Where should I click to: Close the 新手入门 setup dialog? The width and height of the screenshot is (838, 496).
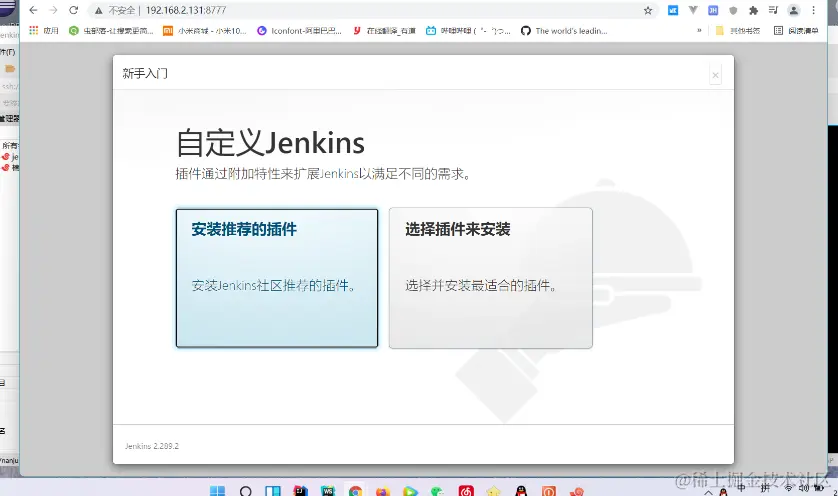(x=715, y=75)
